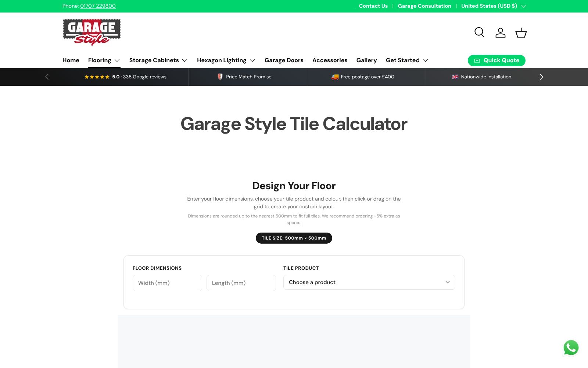Click the TILE PRODUCT label
Screen dimensions: 588x368
[301, 268]
